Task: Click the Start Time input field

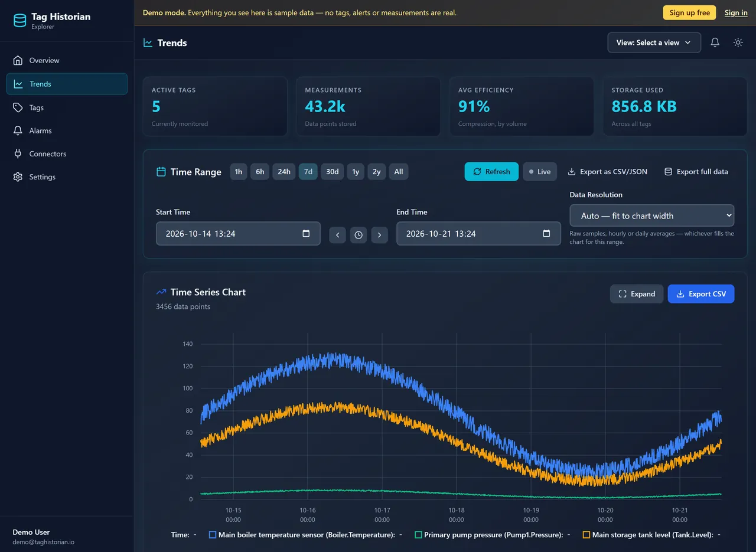Action: [x=238, y=233]
